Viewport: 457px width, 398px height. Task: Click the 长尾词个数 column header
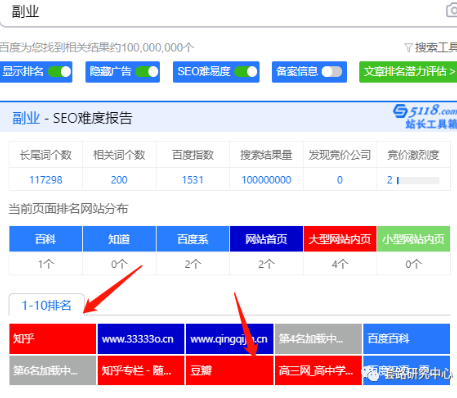point(46,155)
